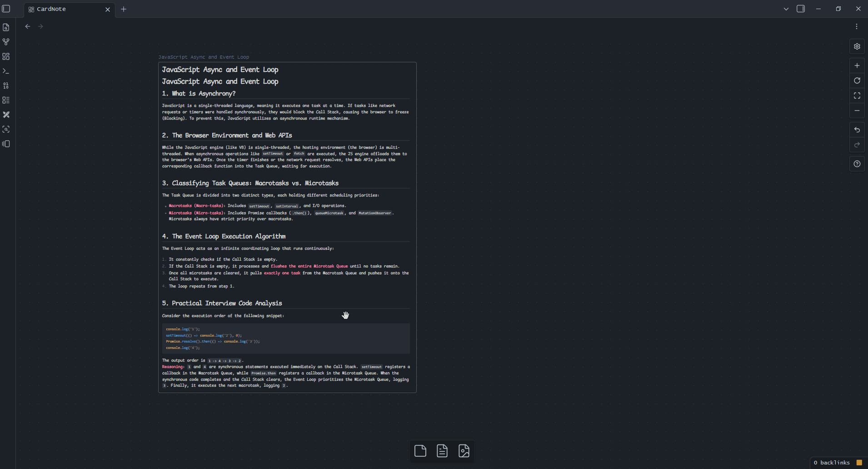Click 'flushes the entire Microtask Queue' phrase
Viewport: 868px width, 469px height.
[x=309, y=266]
